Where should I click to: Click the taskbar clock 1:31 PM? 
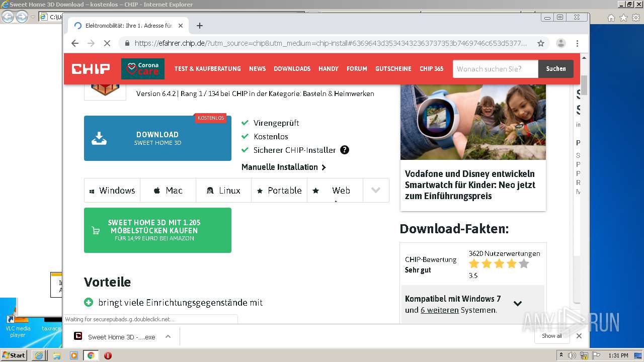coord(618,355)
